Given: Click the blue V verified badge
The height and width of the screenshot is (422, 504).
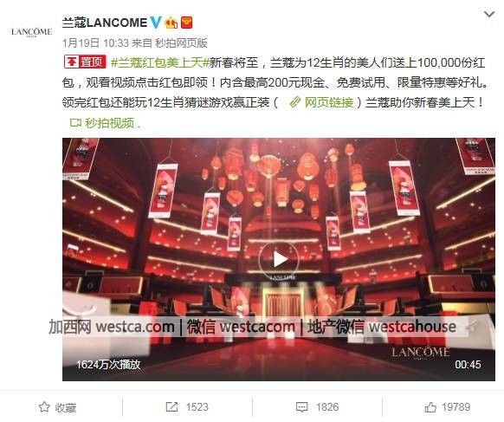Looking at the screenshot, I should tap(156, 23).
